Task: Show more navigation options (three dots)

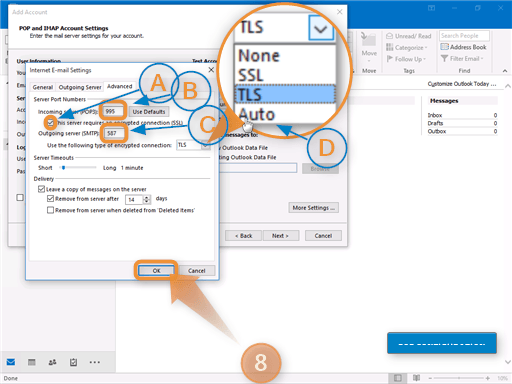Action: [95, 362]
